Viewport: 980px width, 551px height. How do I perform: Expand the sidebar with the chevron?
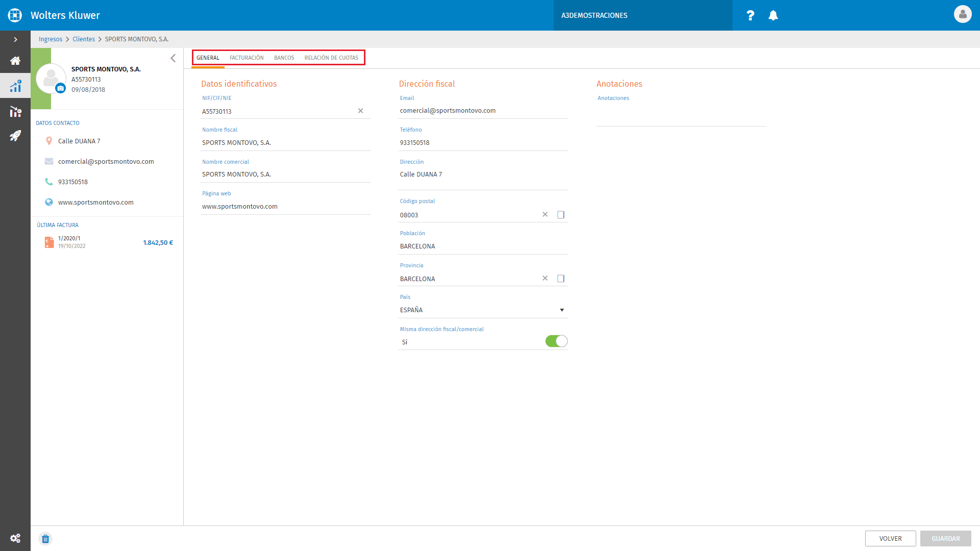15,39
